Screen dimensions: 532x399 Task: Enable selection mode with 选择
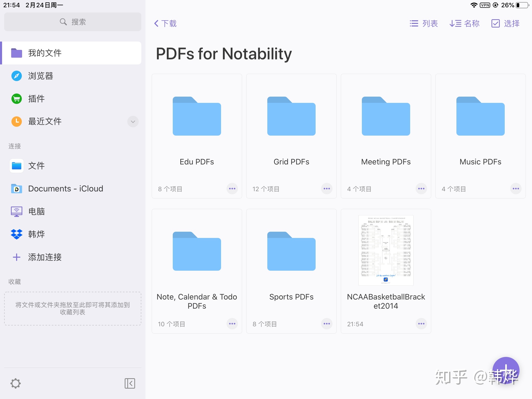click(506, 23)
